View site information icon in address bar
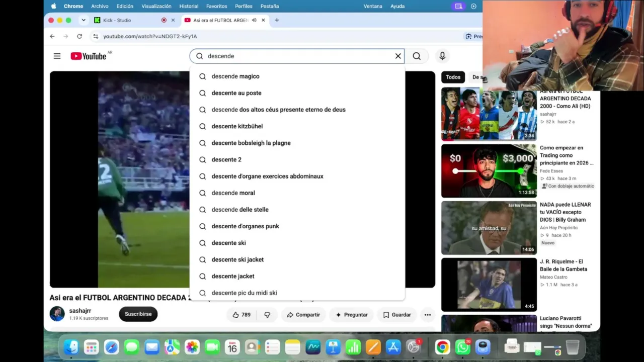Screen dimensions: 644x362 click(96, 36)
